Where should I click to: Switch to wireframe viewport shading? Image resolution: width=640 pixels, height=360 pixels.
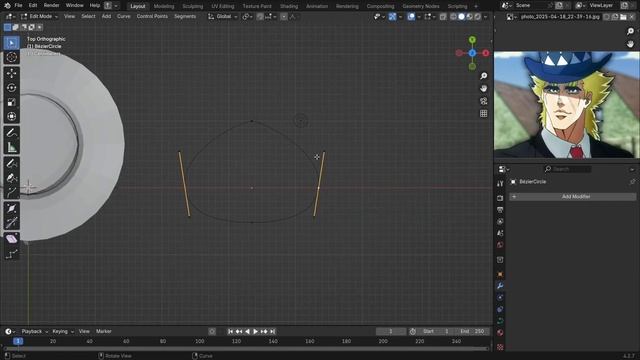point(453,17)
